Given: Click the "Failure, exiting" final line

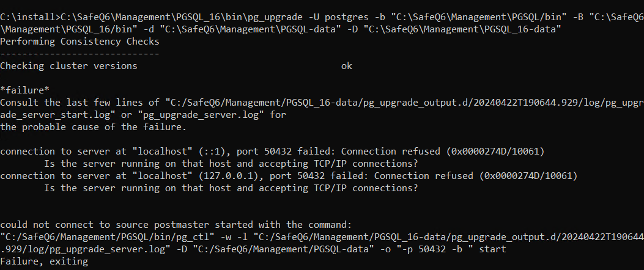Looking at the screenshot, I should click(44, 261).
